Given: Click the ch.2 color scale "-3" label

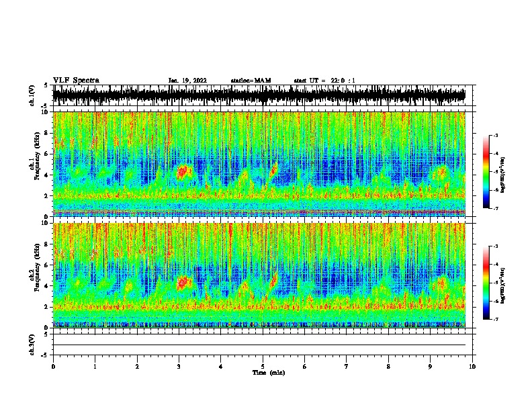Looking at the screenshot, I should [496, 246].
